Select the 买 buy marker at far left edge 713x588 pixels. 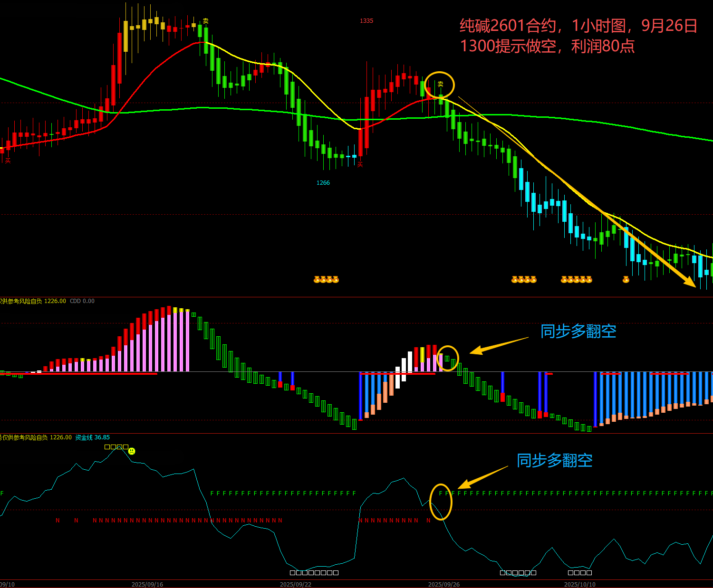8,161
